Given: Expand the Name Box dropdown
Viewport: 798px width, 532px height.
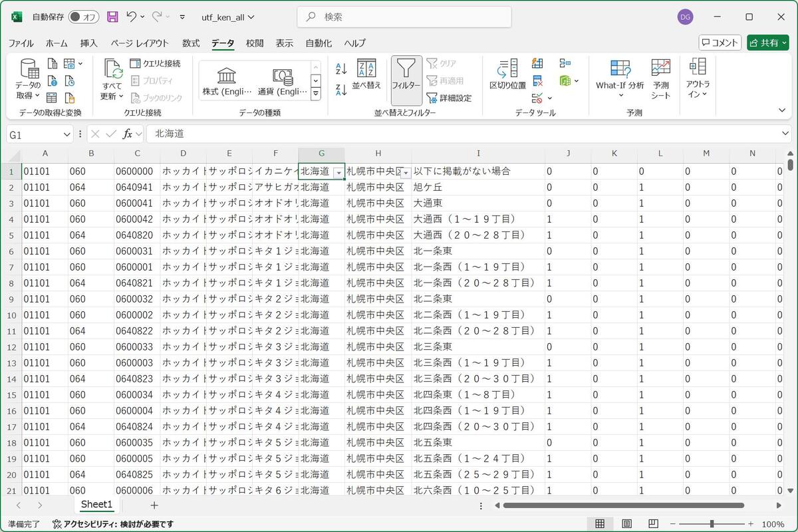Looking at the screenshot, I should (x=66, y=134).
